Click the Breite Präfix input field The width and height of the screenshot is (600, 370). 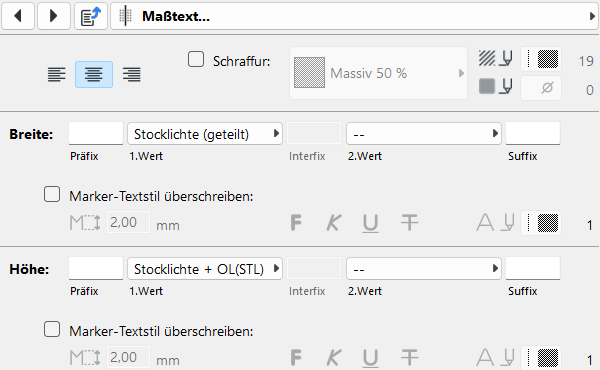pyautogui.click(x=96, y=134)
